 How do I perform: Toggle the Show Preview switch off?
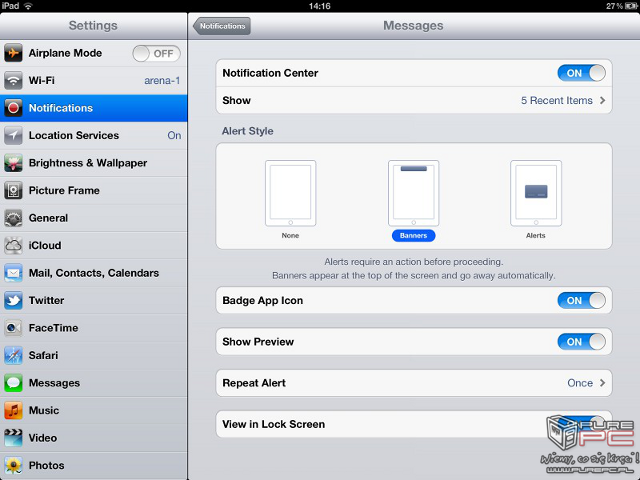(x=581, y=342)
